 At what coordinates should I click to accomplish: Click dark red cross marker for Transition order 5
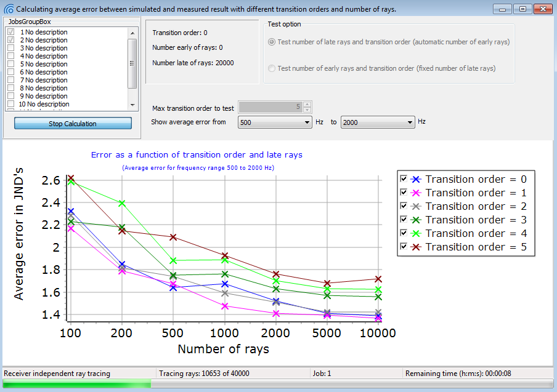tap(416, 247)
